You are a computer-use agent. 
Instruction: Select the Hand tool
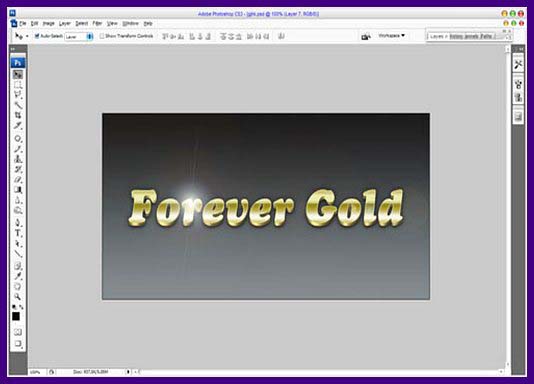click(x=18, y=286)
